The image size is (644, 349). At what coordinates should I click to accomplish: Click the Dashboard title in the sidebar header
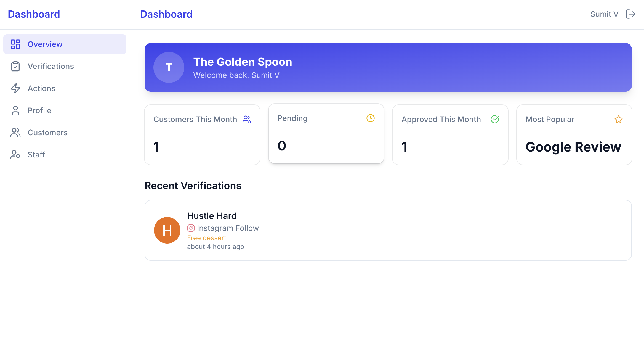click(x=34, y=14)
